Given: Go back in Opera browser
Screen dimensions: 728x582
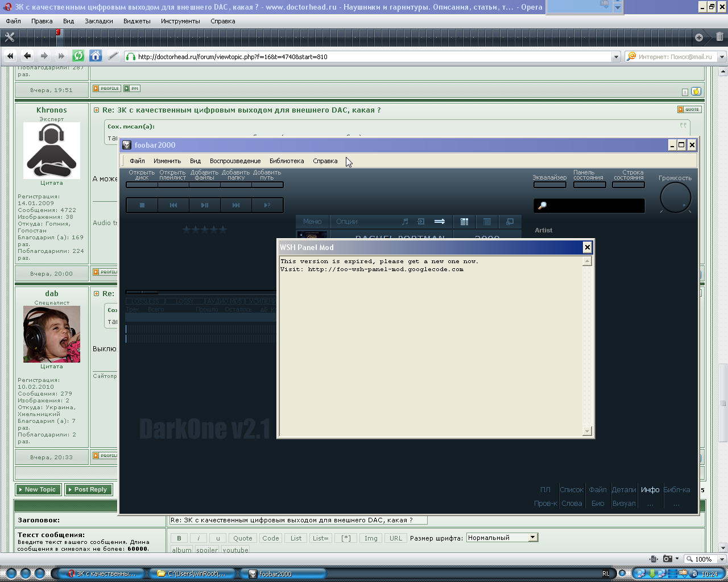Looking at the screenshot, I should pyautogui.click(x=27, y=56).
